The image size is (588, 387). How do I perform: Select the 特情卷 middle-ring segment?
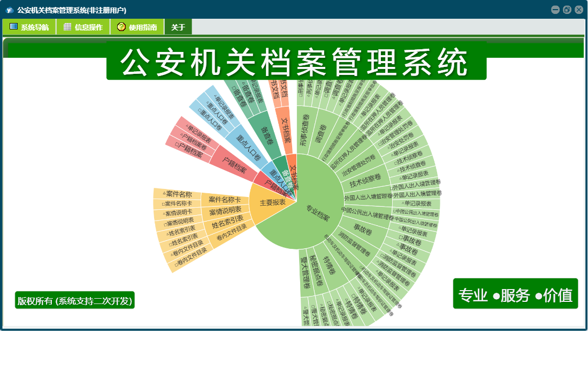click(330, 265)
